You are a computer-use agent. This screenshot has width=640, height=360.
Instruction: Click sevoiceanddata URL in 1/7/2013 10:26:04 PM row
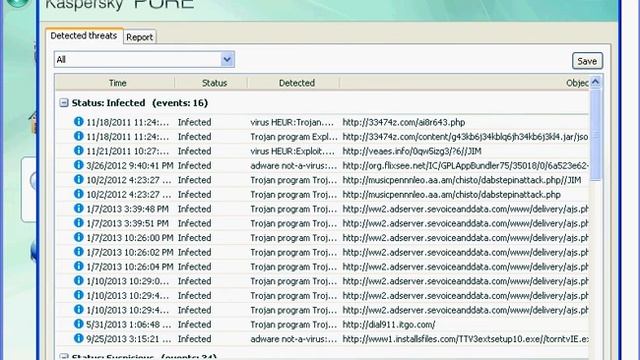click(x=465, y=267)
